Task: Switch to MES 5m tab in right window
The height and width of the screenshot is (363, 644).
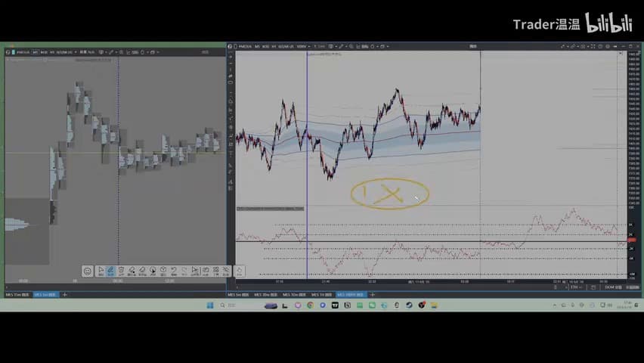Action: click(x=238, y=295)
